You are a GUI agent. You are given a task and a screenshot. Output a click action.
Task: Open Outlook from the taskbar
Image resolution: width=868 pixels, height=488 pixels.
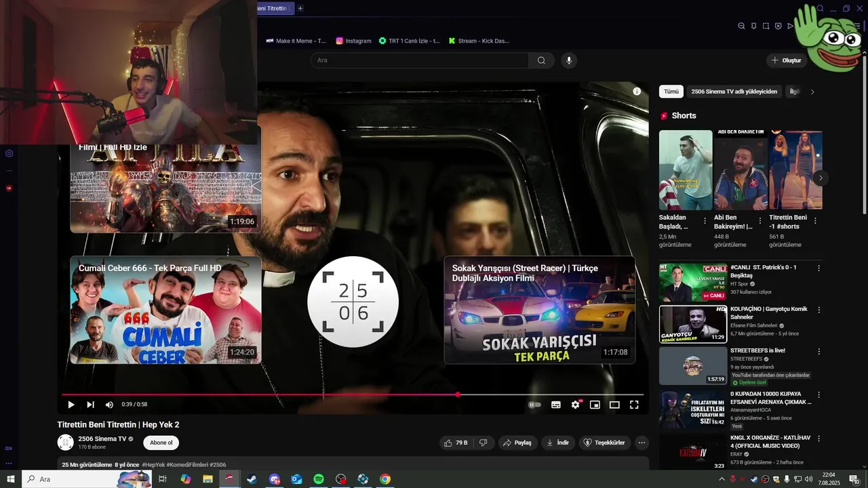[296, 479]
